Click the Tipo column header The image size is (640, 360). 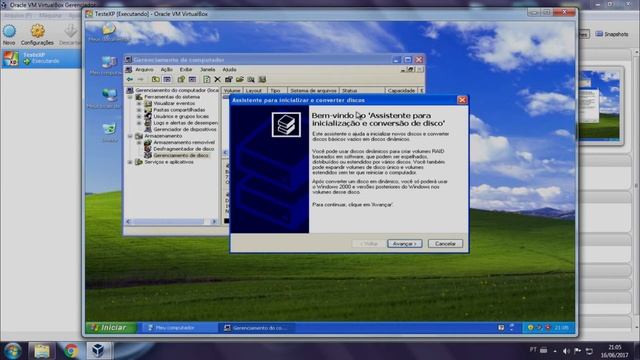point(277,91)
